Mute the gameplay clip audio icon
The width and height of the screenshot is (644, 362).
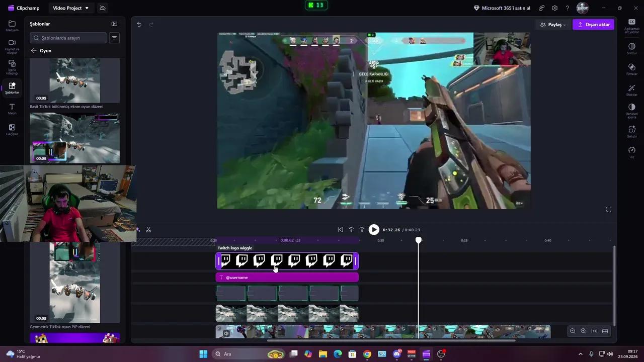tap(226, 333)
